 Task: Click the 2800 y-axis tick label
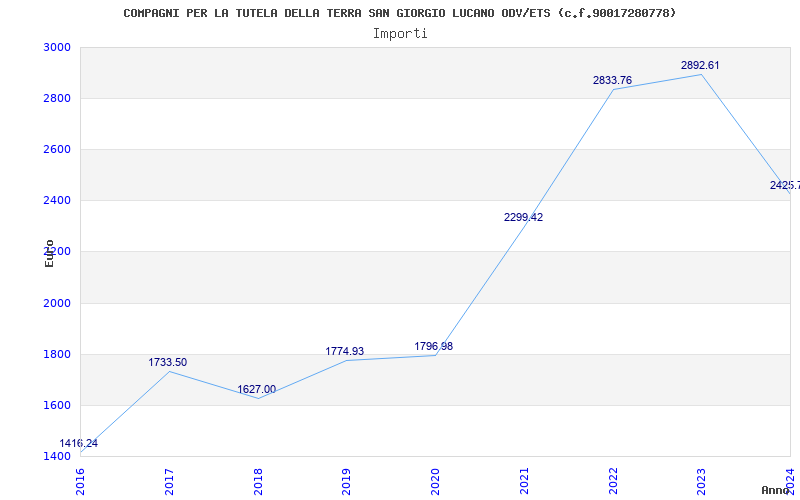tap(57, 98)
